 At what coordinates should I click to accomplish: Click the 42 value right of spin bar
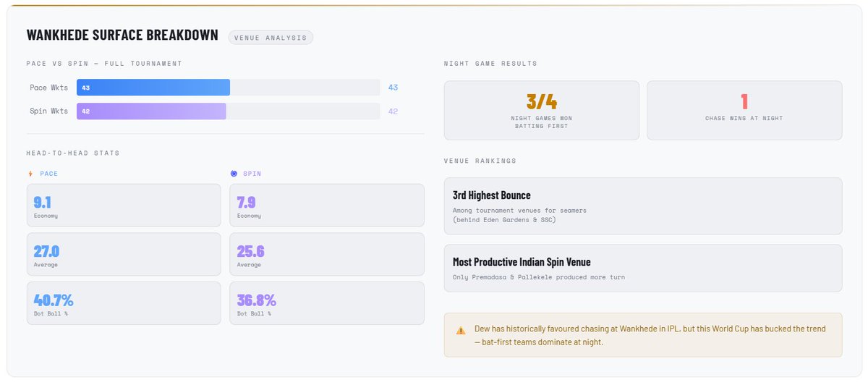pos(393,111)
